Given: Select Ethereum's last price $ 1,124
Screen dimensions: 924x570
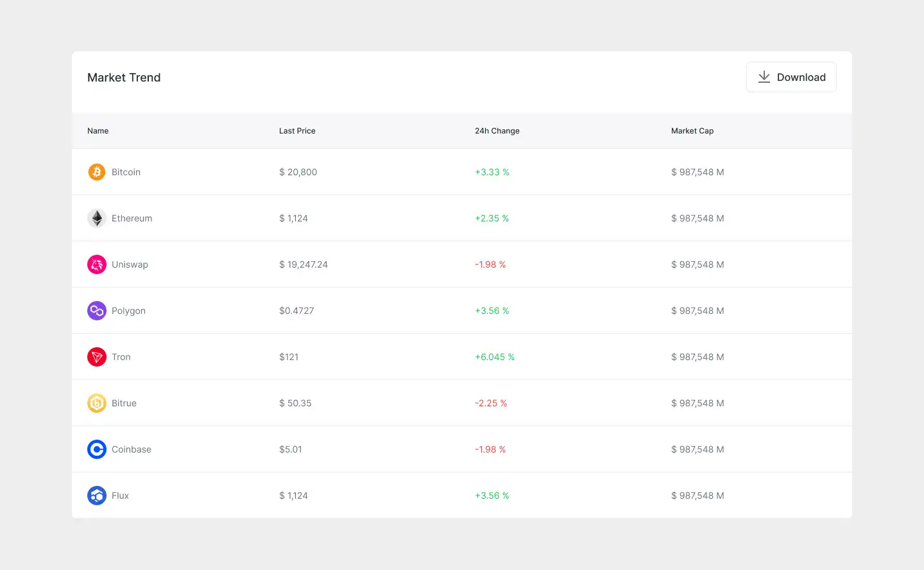Looking at the screenshot, I should [293, 218].
